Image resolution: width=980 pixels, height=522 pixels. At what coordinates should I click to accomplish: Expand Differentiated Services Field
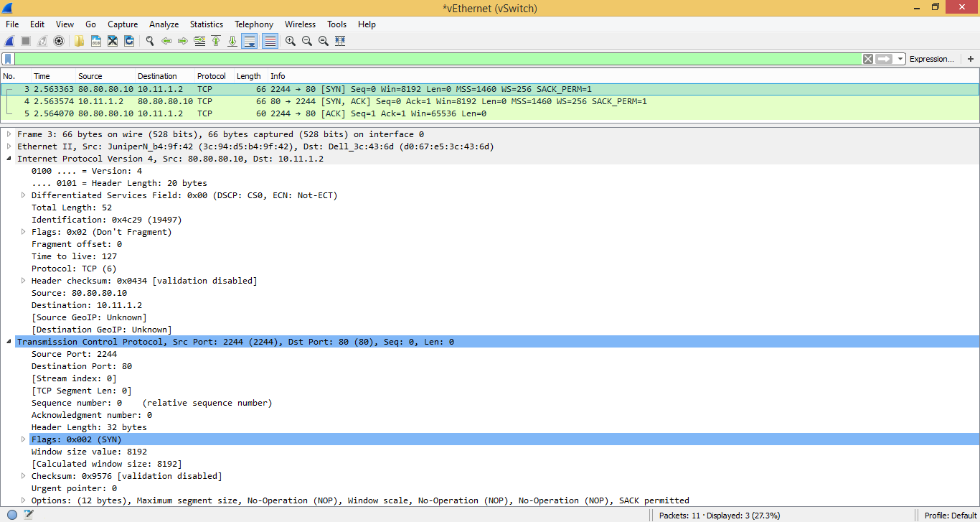tap(24, 195)
